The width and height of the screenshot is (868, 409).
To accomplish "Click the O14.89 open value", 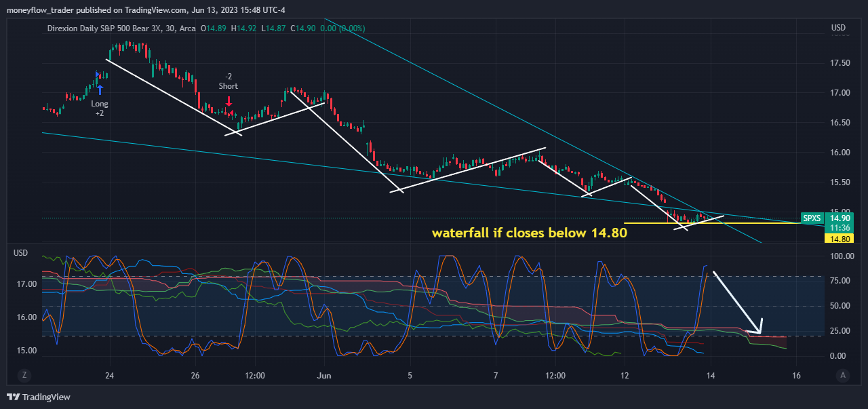I will pyautogui.click(x=215, y=28).
